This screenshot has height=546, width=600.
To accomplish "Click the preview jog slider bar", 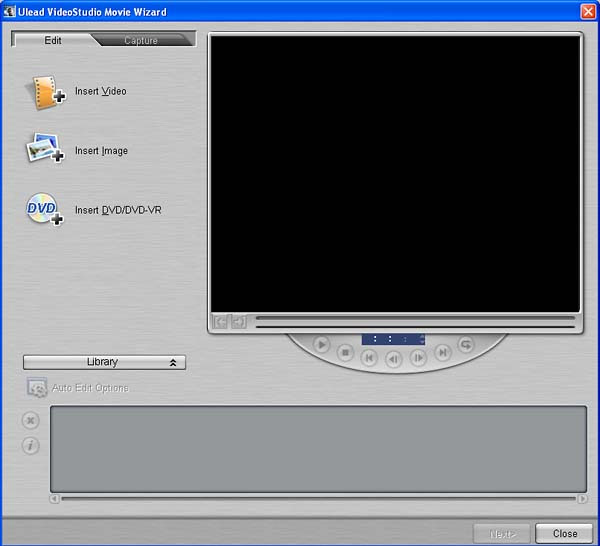I will pos(415,318).
